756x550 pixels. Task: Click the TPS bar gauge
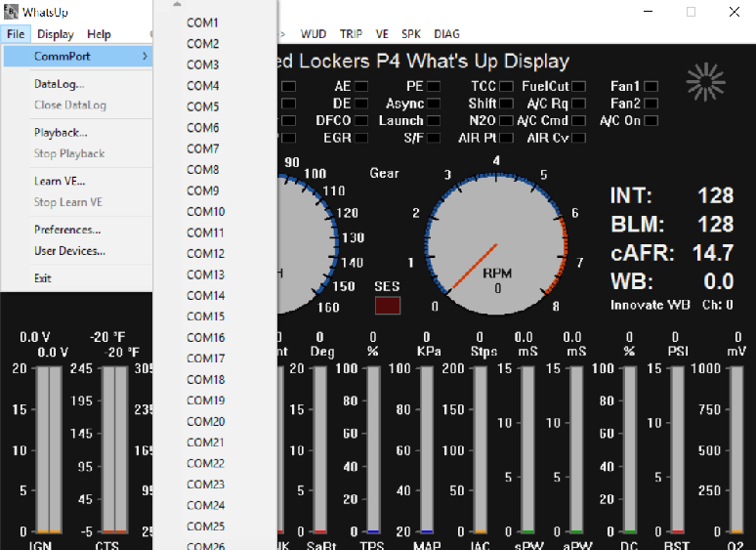click(372, 449)
